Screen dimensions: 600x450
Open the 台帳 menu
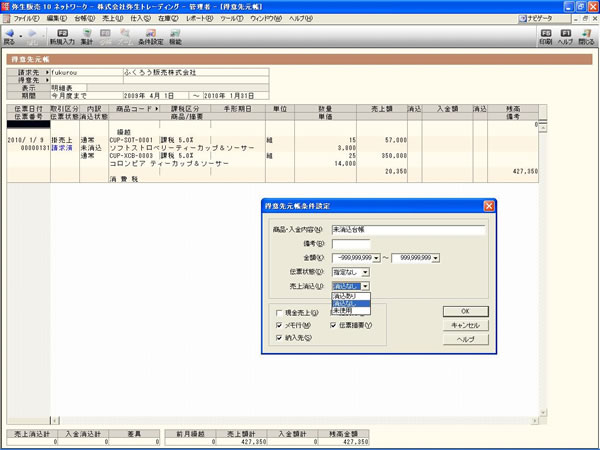(84, 18)
